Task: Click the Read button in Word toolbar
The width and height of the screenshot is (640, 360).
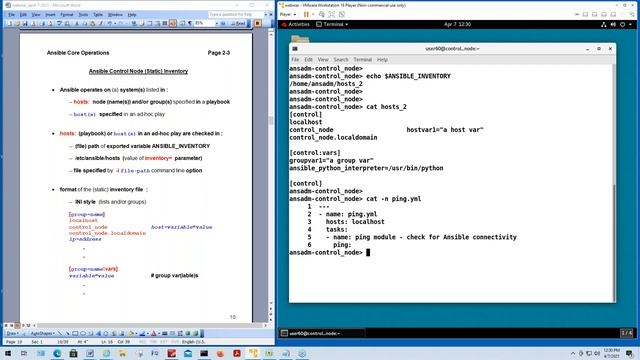Action: tap(238, 24)
